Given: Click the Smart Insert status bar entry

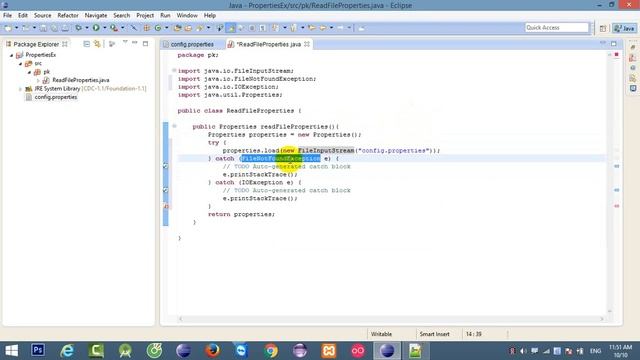Looking at the screenshot, I should coord(434,334).
